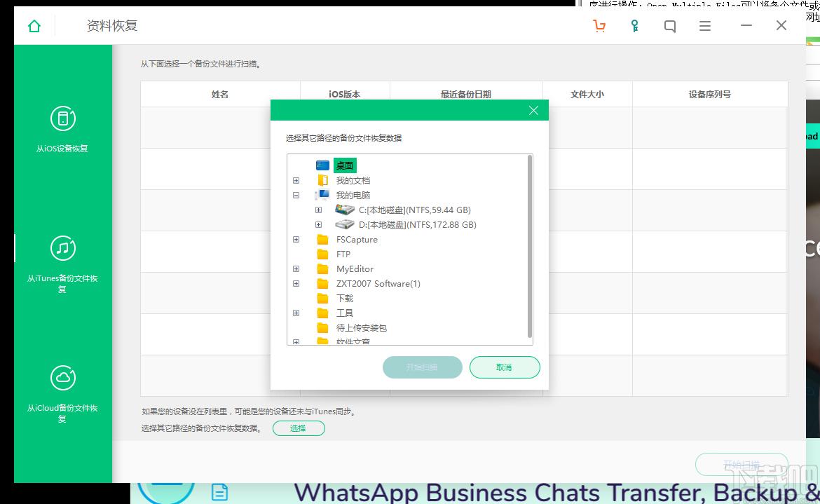Expand the 工具 folder

[296, 313]
